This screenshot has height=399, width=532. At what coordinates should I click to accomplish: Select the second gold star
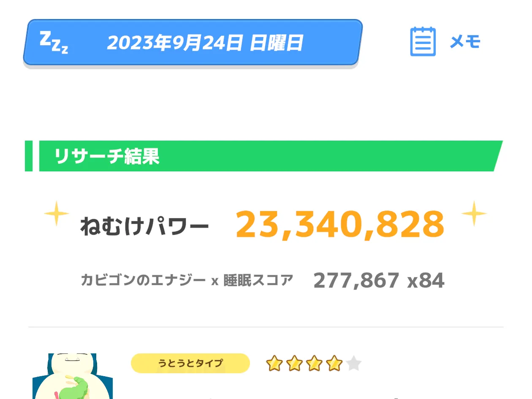point(294,364)
